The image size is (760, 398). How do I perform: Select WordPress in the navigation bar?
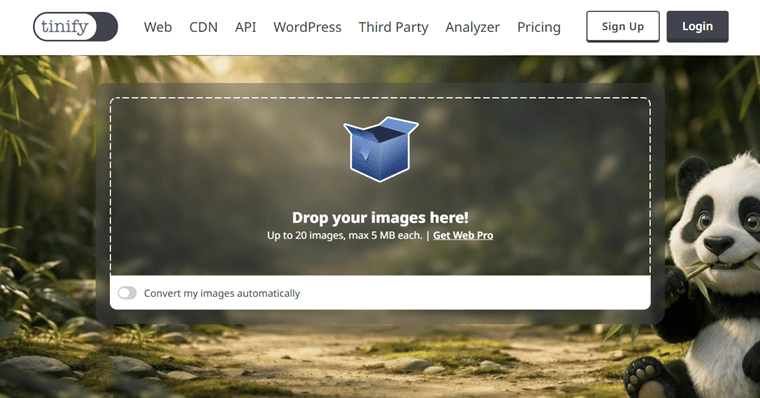coord(307,27)
